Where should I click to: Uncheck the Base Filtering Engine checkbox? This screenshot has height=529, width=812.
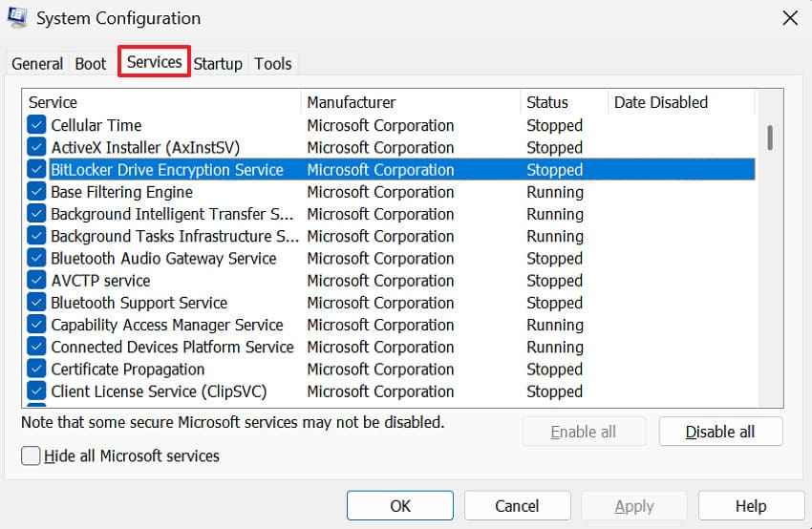36,192
